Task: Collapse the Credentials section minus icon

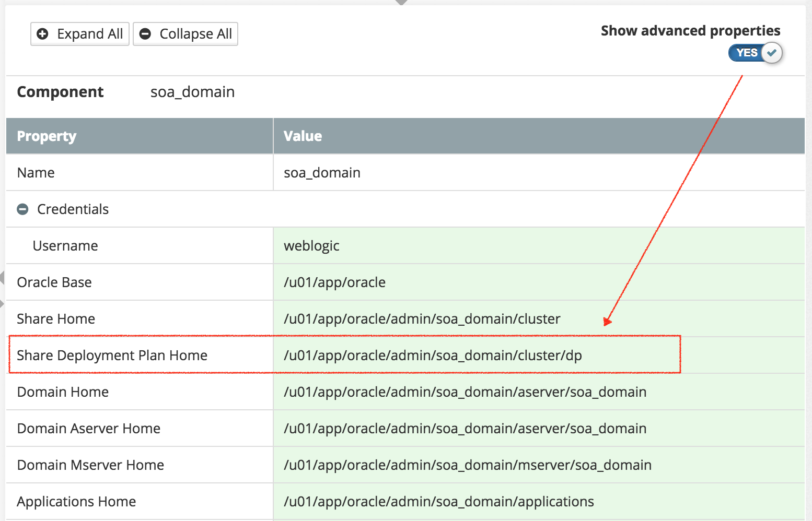Action: pos(22,209)
